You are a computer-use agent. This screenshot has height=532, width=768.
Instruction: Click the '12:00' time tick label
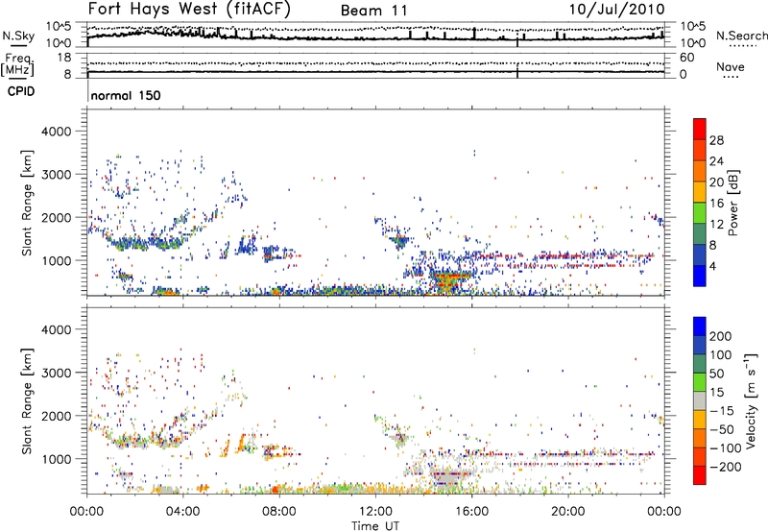375,512
